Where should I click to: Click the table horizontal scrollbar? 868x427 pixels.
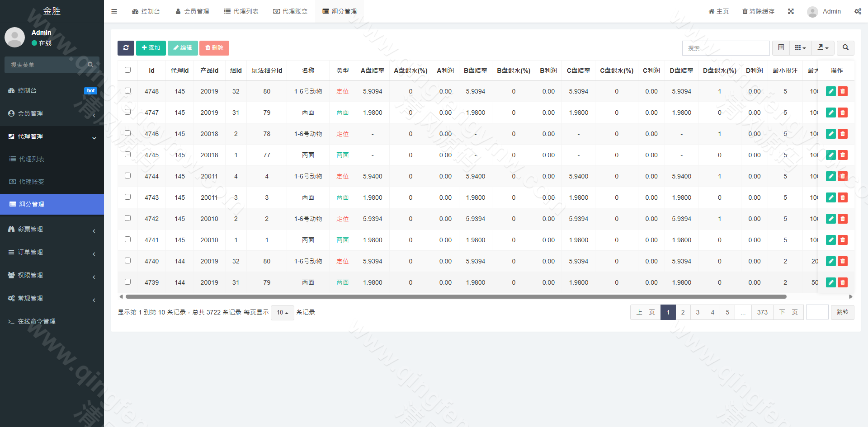(x=456, y=297)
